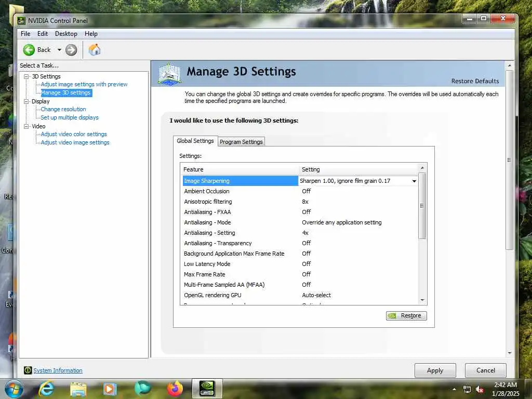The height and width of the screenshot is (399, 532).
Task: Click the Forward arrow button
Action: 71,50
